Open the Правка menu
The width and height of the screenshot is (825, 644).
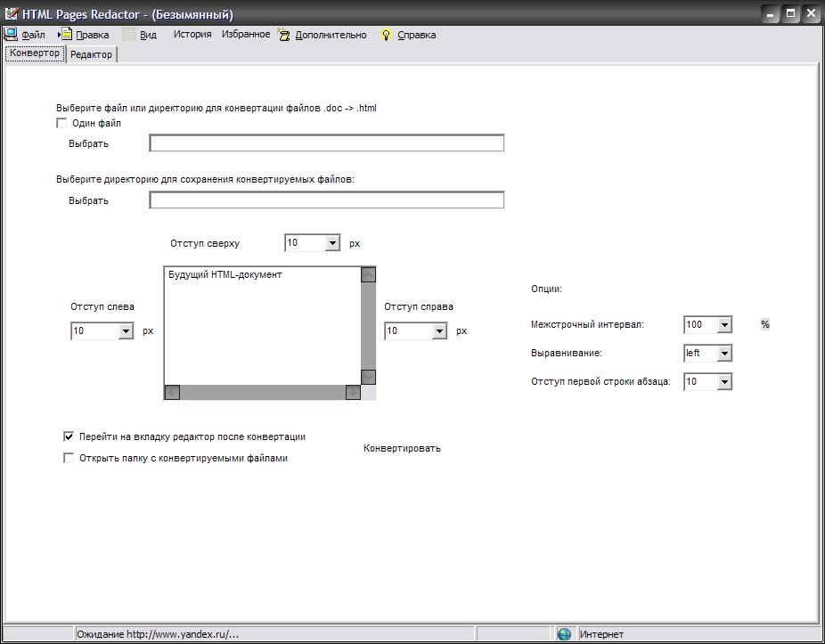click(93, 35)
